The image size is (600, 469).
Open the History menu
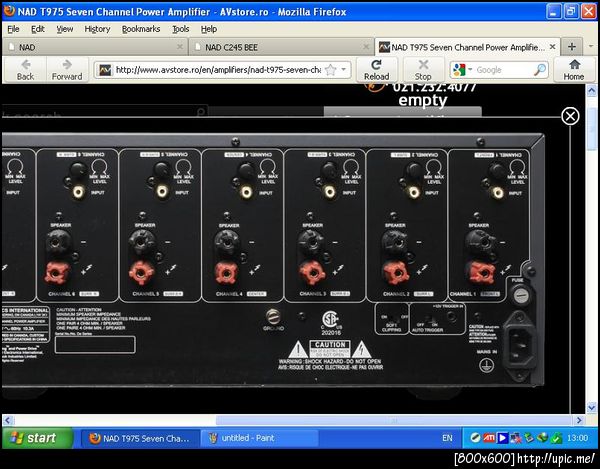(97, 29)
